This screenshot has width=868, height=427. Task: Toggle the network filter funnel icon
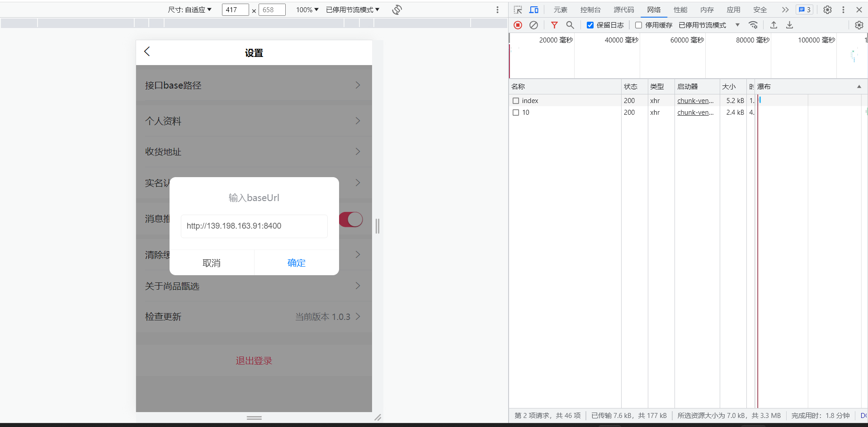(554, 25)
